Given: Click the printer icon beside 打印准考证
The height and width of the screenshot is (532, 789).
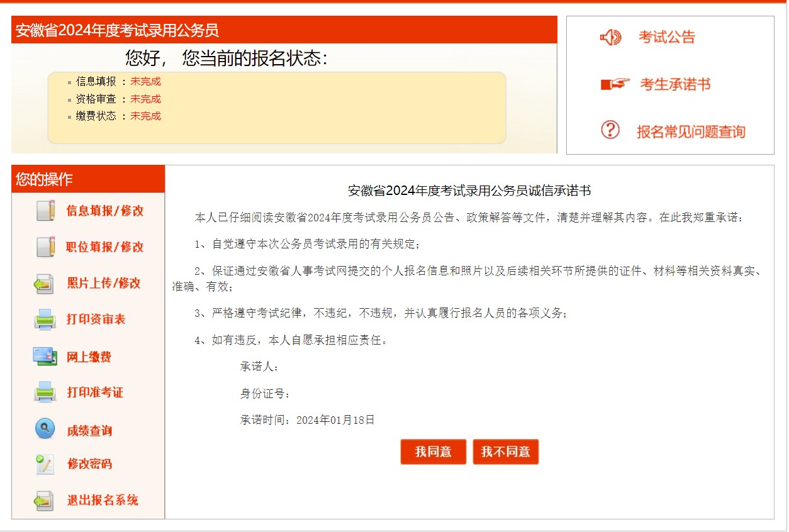Looking at the screenshot, I should click(45, 392).
